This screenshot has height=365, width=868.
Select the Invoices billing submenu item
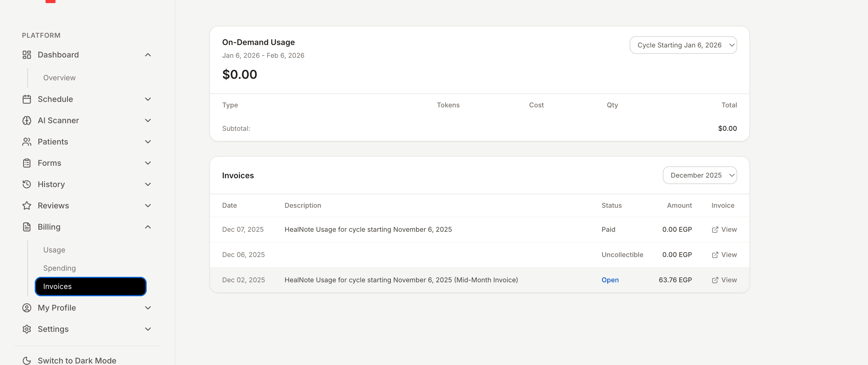[91, 286]
